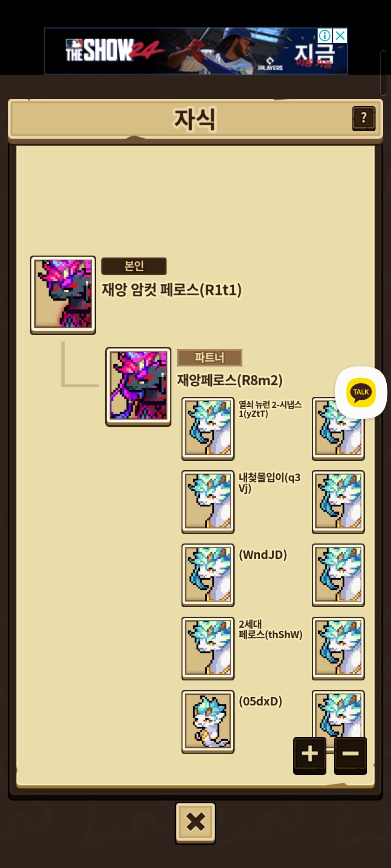Open the child dragon thumbnail labeled yZtT

[208, 429]
